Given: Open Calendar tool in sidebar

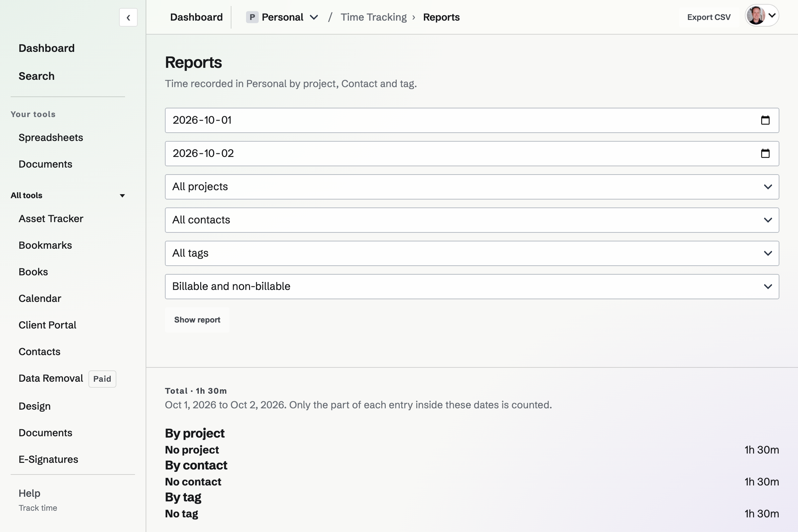Looking at the screenshot, I should coord(40,298).
